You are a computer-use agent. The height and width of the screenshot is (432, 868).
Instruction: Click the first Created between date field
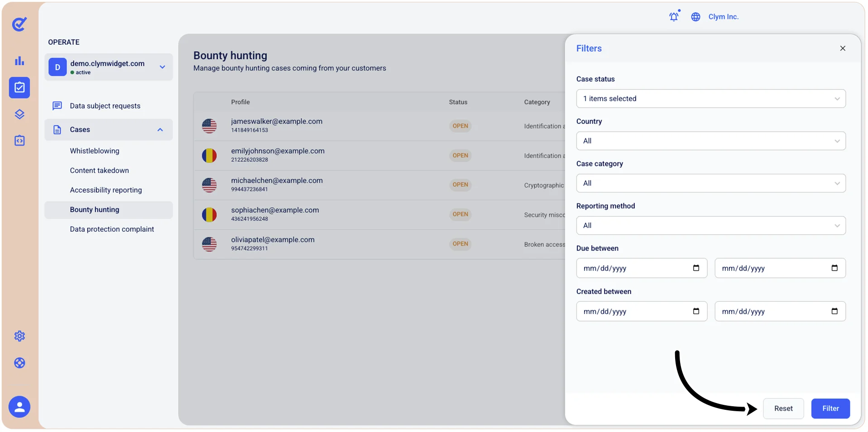point(642,311)
